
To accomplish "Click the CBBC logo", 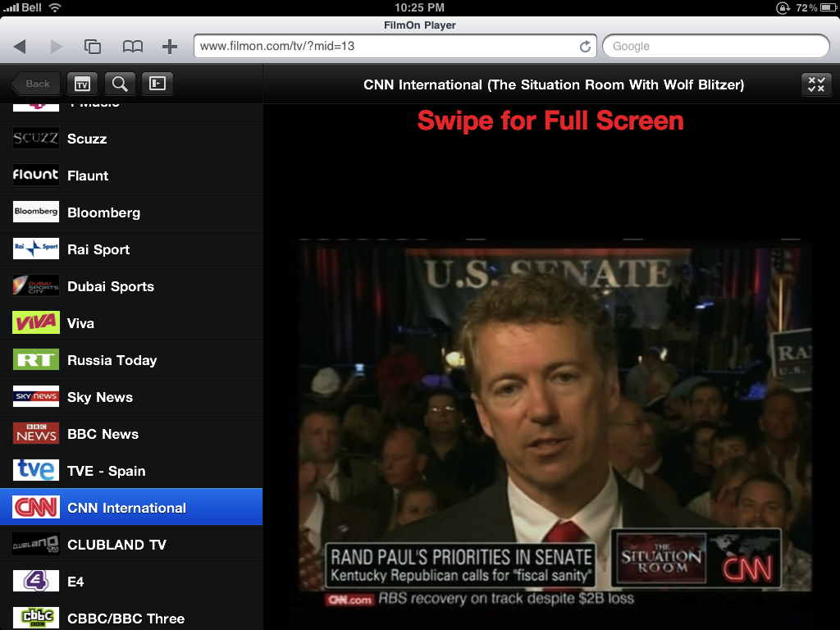I will point(36,618).
